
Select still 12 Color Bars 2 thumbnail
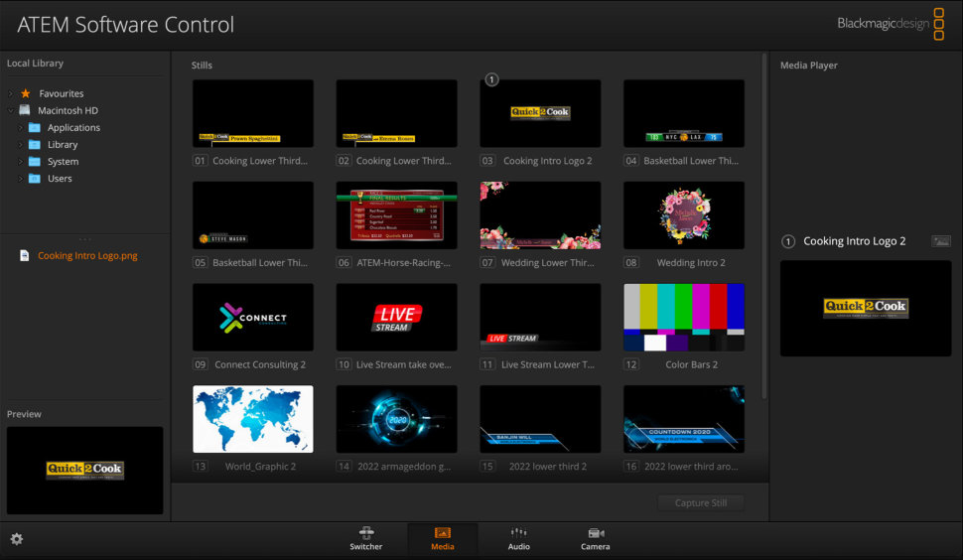(x=684, y=318)
